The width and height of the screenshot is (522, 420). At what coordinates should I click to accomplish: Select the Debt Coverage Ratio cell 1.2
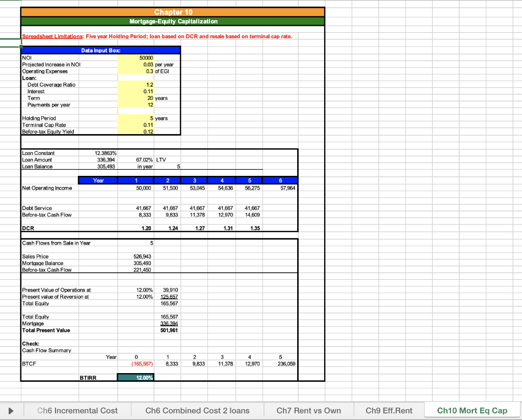tap(136, 85)
